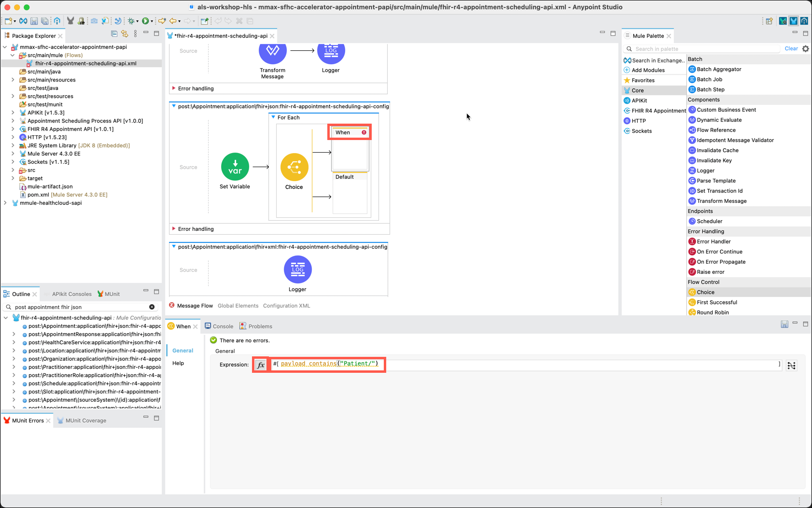812x508 pixels.
Task: Click Link with Editor in Package Explorer
Action: point(125,34)
